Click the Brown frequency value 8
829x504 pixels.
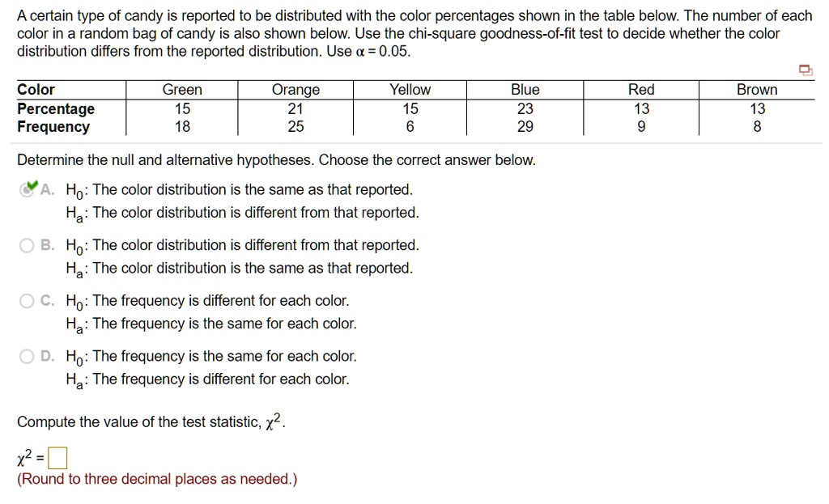(x=756, y=127)
